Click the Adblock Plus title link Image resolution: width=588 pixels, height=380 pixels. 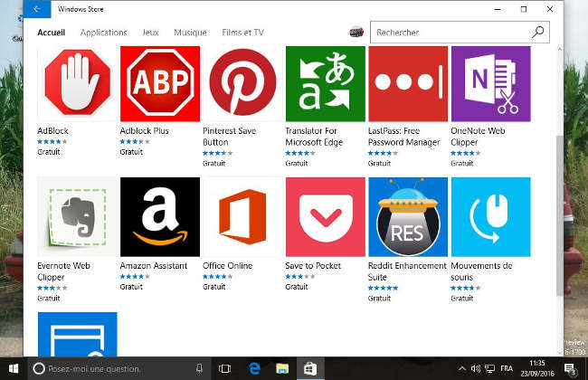tap(145, 131)
